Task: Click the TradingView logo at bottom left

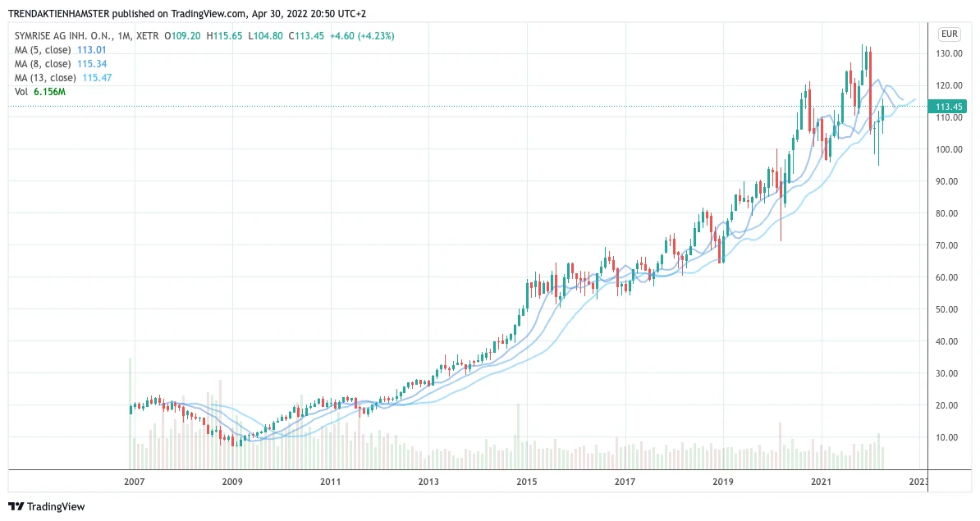Action: point(46,506)
